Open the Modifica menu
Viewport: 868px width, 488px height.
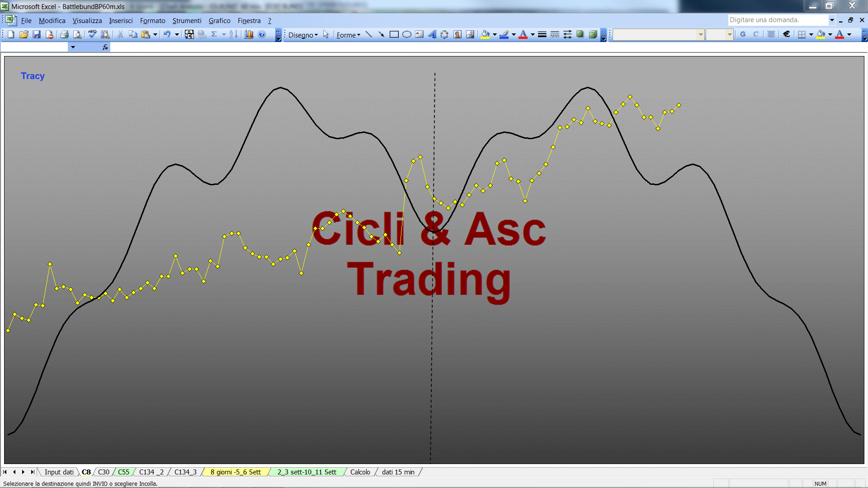52,21
